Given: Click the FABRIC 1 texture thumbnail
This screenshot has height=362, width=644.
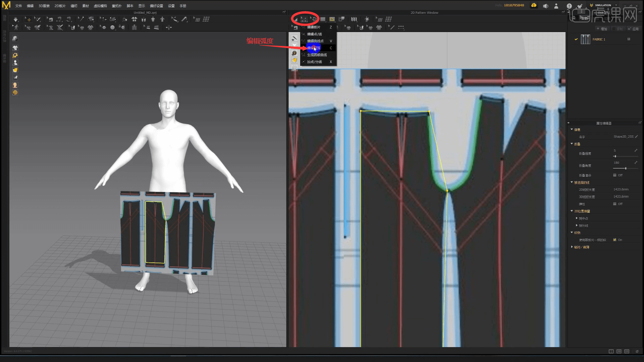Looking at the screenshot, I should coord(586,39).
